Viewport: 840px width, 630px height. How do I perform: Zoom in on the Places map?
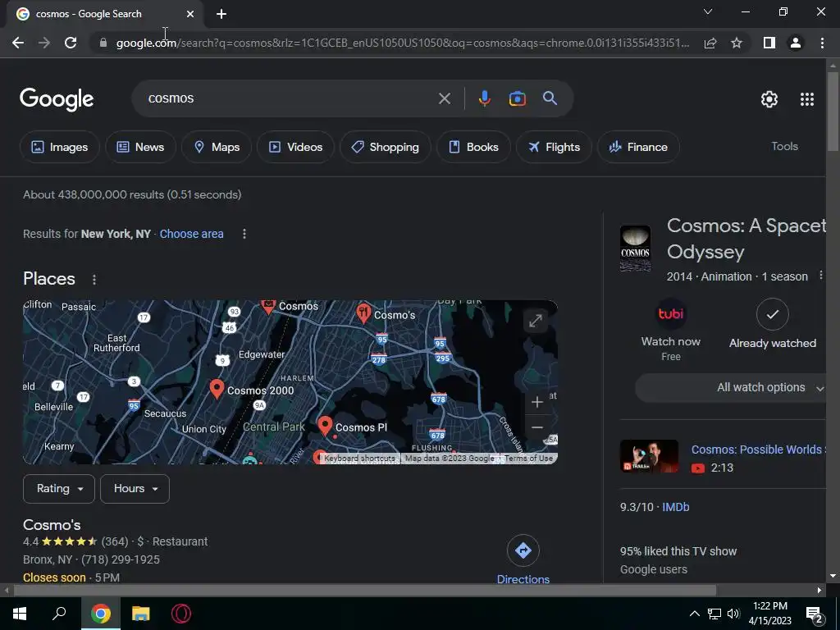click(536, 402)
